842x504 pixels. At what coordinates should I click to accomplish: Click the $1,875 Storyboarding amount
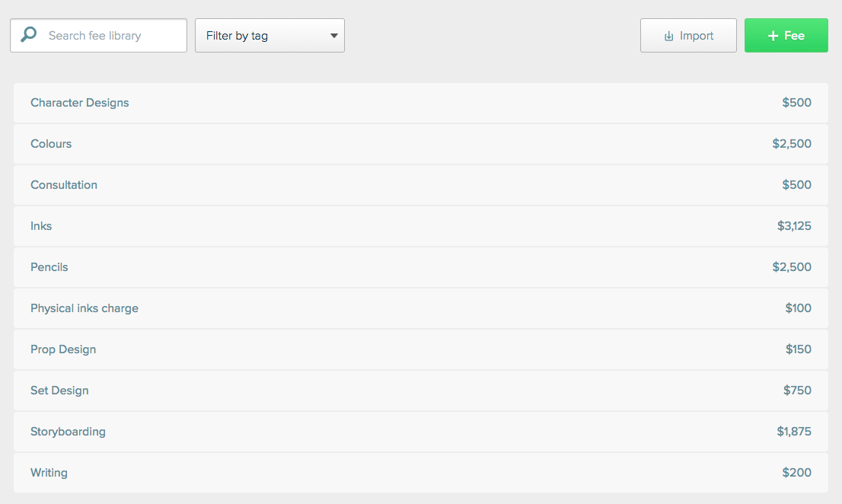pos(794,432)
